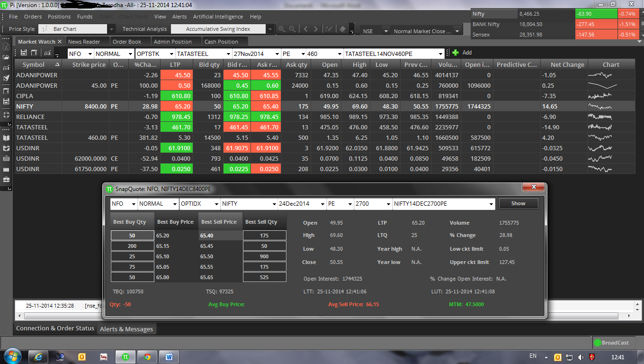Viewport: 644px width, 364px height.
Task: Sort by the Symbol column header
Action: 38,64
